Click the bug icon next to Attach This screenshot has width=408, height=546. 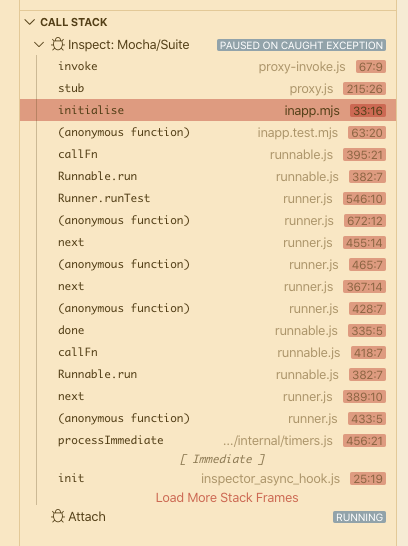tap(58, 516)
